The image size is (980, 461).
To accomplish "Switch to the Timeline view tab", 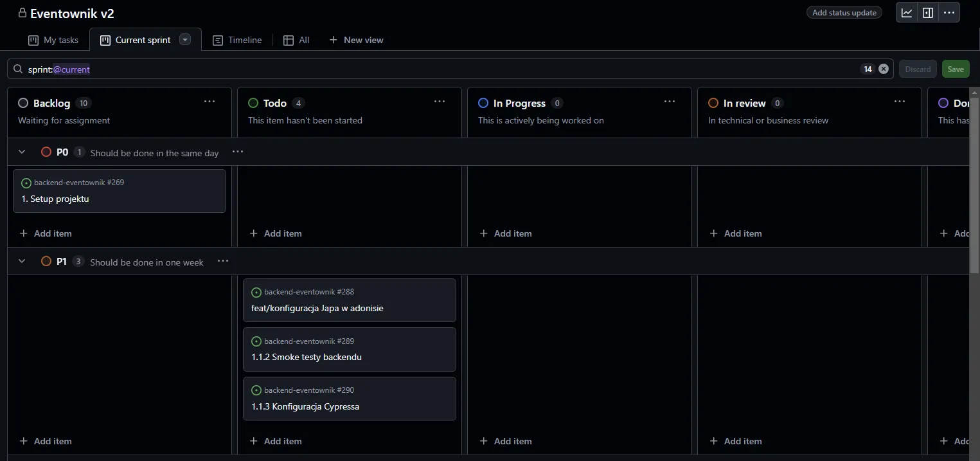I will [x=237, y=40].
